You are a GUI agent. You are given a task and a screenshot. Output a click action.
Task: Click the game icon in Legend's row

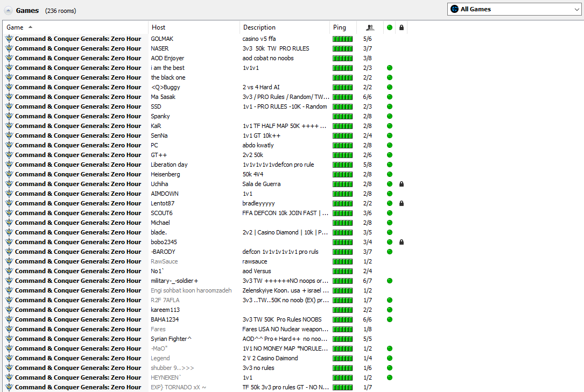9,358
